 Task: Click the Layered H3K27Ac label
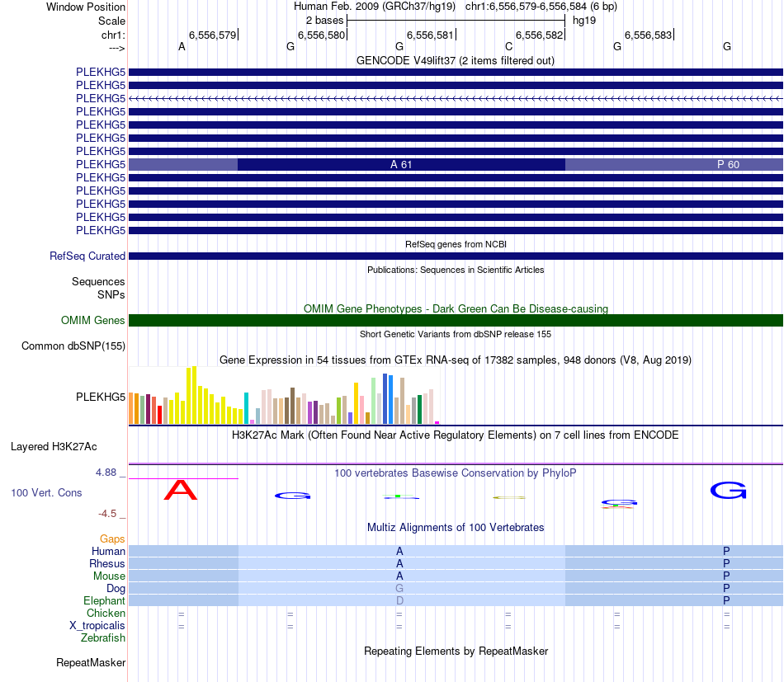click(54, 447)
